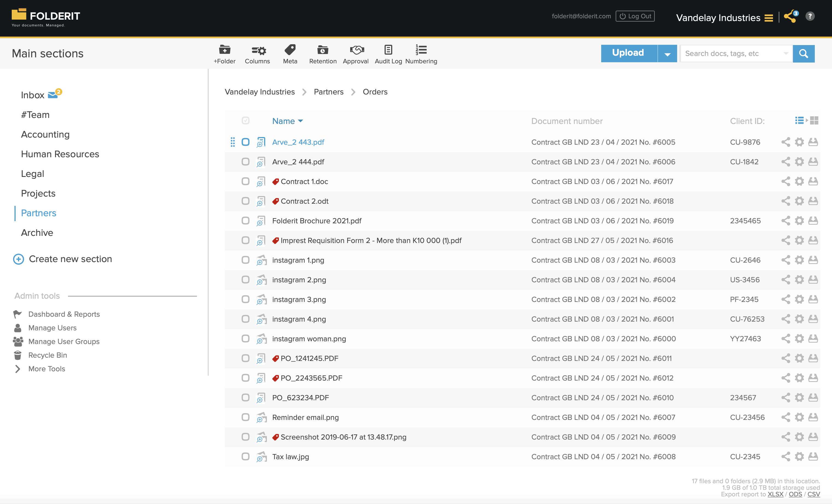
Task: Open the Partners section in sidebar
Action: click(39, 213)
